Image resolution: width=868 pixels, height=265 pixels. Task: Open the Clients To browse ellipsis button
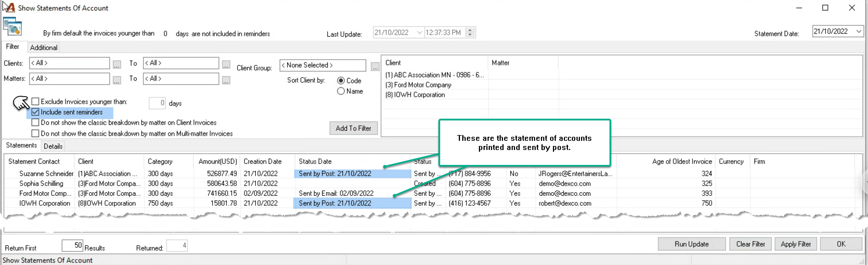point(226,64)
